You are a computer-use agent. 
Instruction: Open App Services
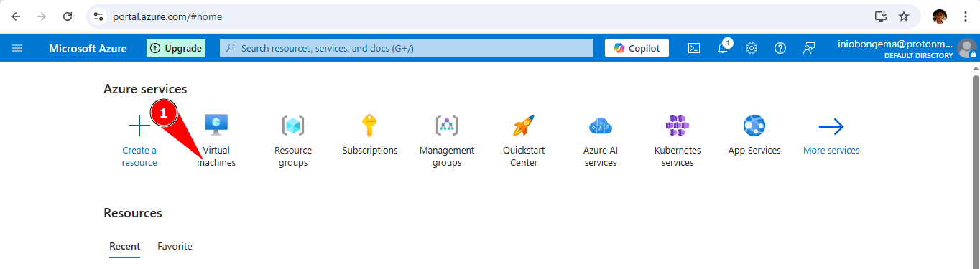754,135
